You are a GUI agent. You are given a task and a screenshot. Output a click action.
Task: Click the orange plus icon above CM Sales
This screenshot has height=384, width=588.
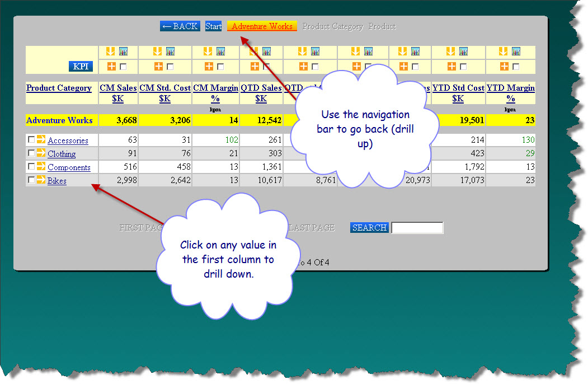(x=111, y=67)
